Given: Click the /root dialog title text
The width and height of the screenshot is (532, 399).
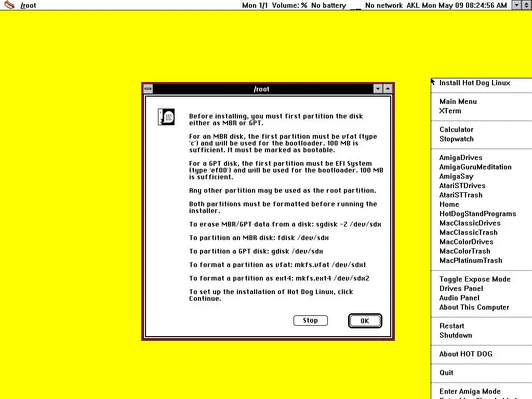Looking at the screenshot, I should [x=261, y=89].
